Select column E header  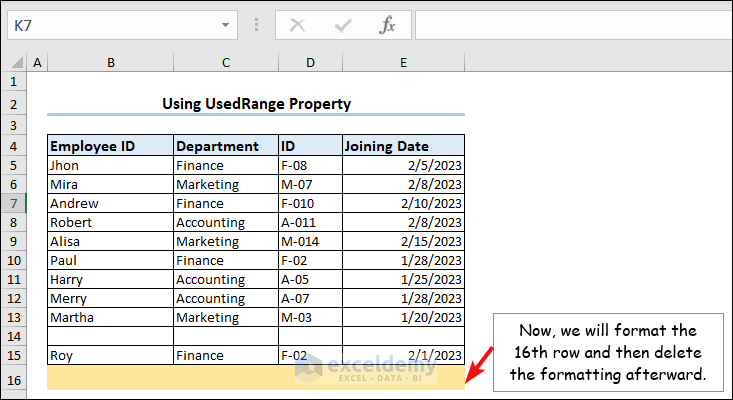tap(403, 62)
